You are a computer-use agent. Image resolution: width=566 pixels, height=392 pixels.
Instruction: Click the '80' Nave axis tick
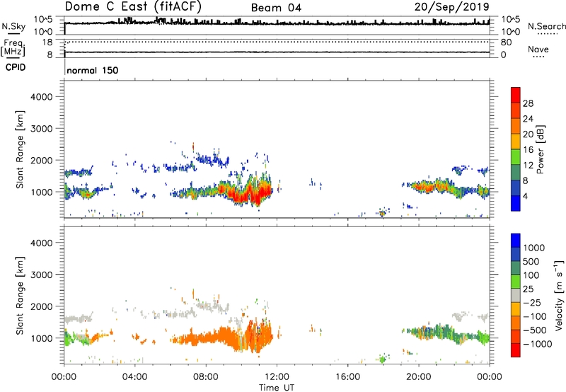(506, 42)
